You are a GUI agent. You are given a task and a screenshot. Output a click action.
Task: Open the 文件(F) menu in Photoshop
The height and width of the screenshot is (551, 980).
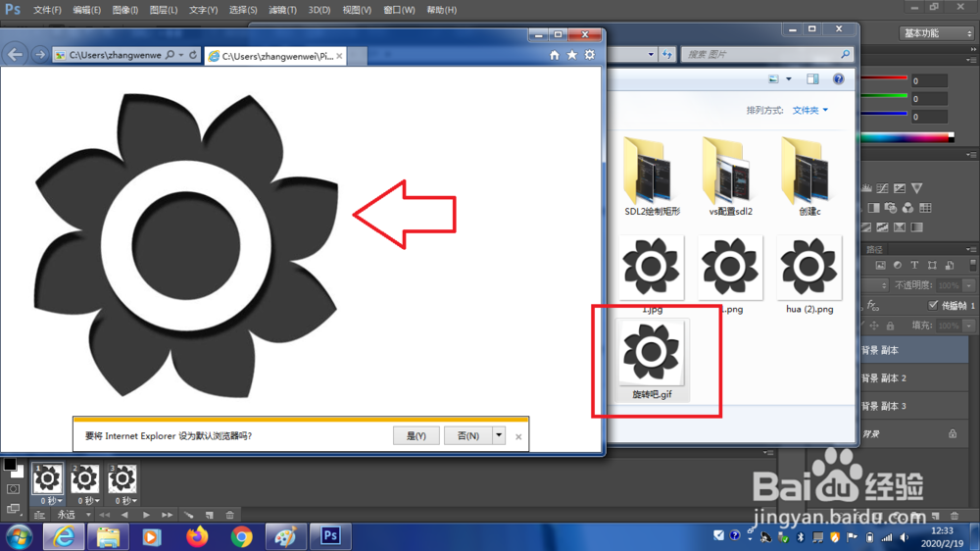pyautogui.click(x=47, y=10)
